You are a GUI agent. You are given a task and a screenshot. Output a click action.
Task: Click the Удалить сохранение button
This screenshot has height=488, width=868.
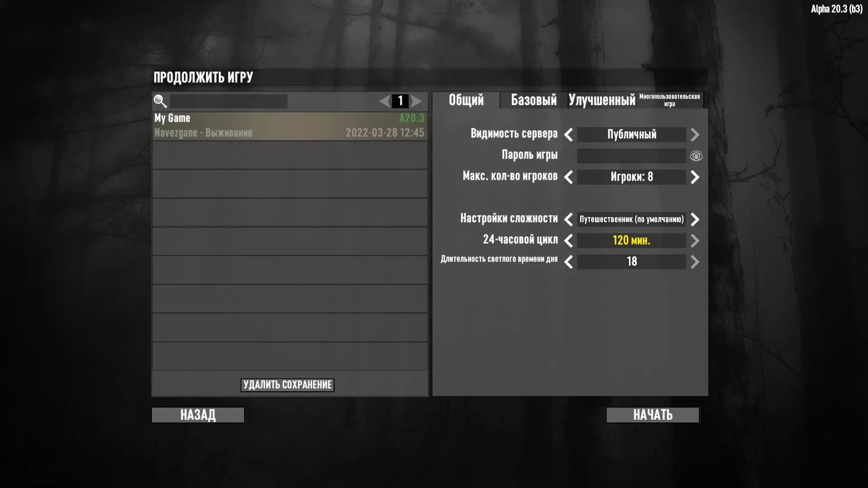tap(288, 385)
